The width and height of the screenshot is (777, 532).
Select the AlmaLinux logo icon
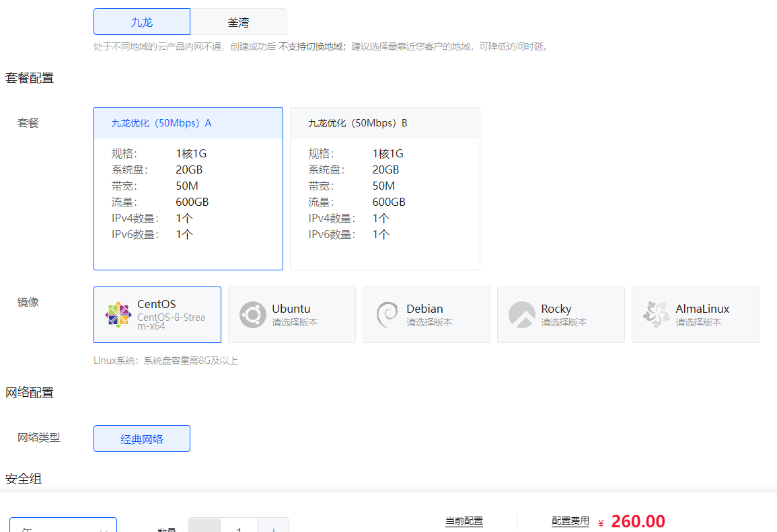point(656,314)
